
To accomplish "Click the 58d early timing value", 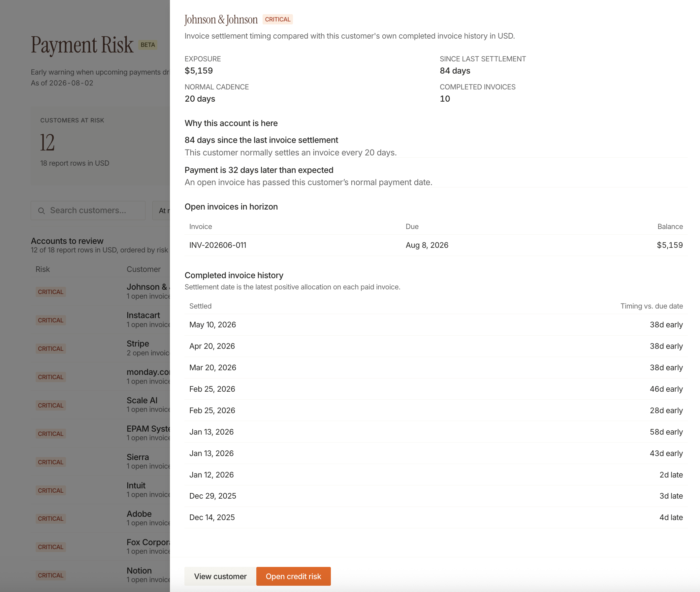I will tap(666, 432).
